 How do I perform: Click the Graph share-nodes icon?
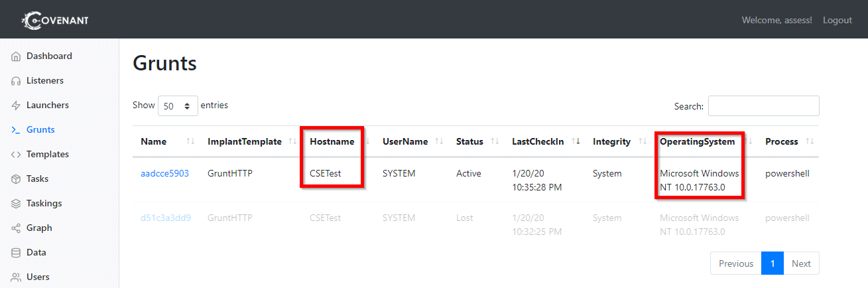pyautogui.click(x=16, y=228)
